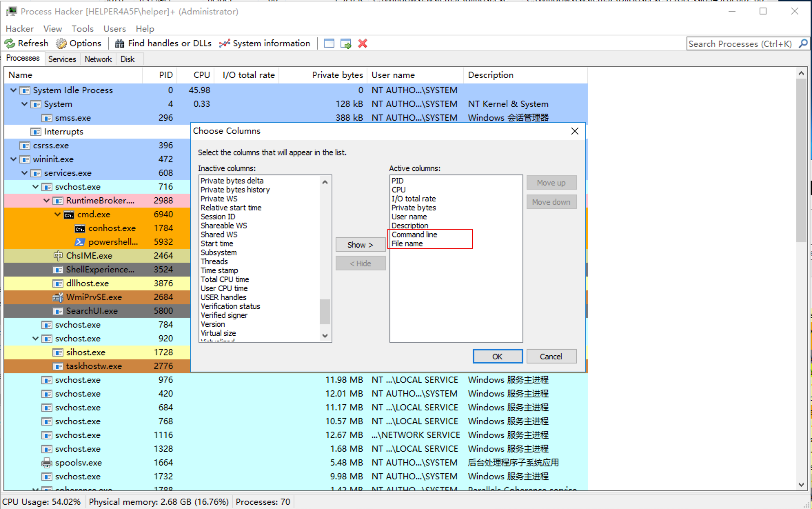Select the powershell process icon row
812x509 pixels.
pyautogui.click(x=80, y=242)
